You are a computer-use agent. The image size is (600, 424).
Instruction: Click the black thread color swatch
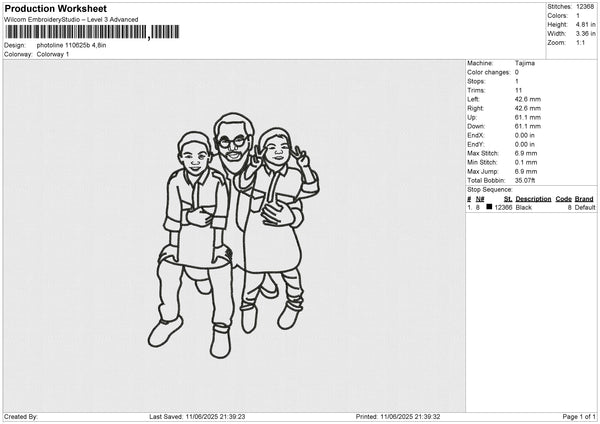(x=489, y=207)
